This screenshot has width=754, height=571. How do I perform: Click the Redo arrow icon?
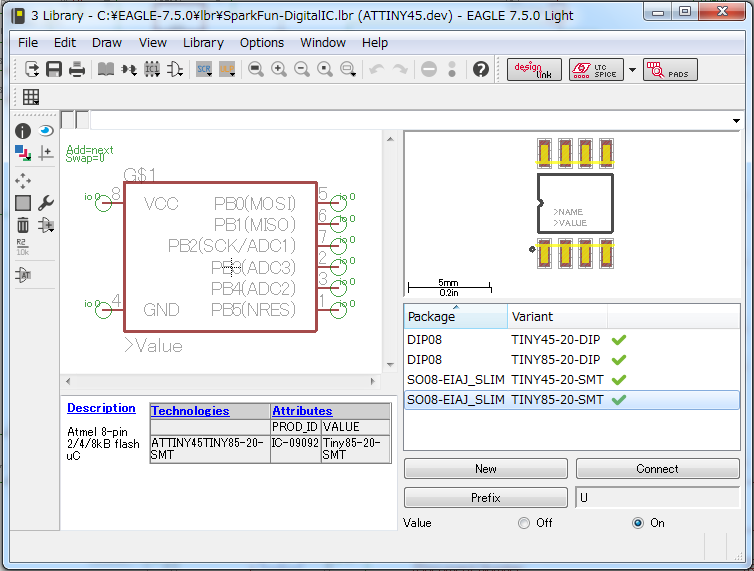point(400,69)
